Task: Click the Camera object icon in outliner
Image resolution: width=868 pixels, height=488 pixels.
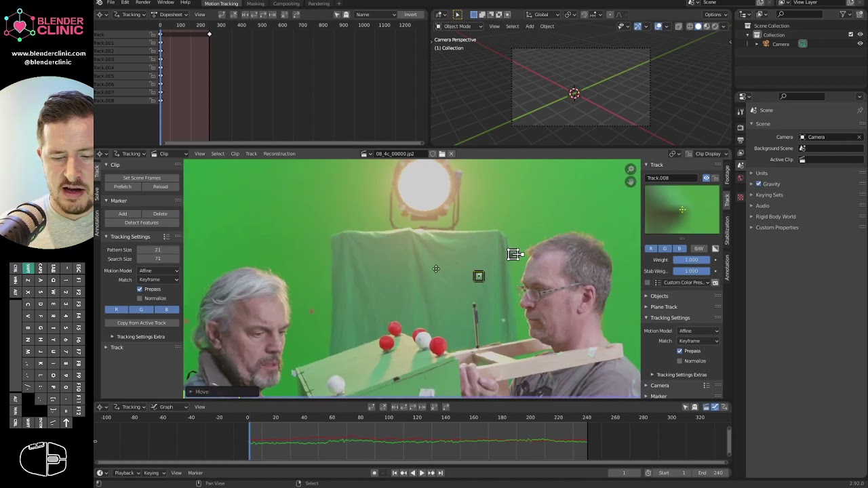Action: click(x=766, y=44)
